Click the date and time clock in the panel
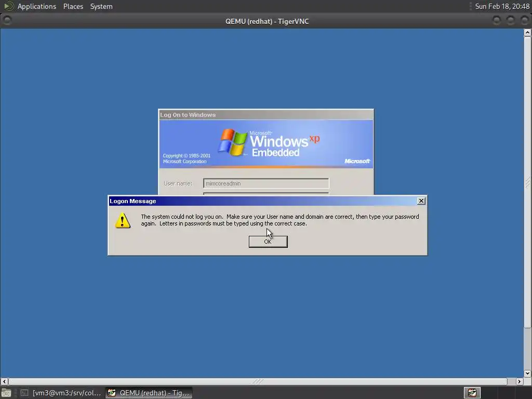This screenshot has height=399, width=532. [502, 6]
